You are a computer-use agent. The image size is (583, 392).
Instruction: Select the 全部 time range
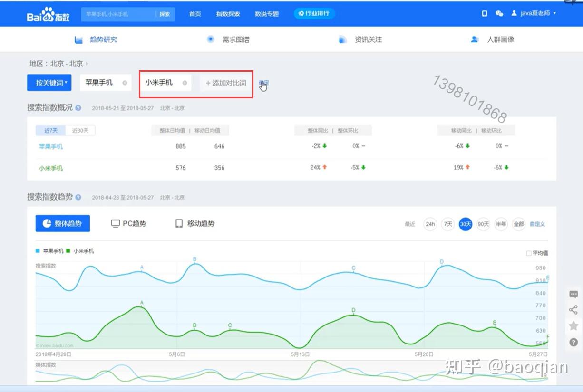tap(518, 224)
